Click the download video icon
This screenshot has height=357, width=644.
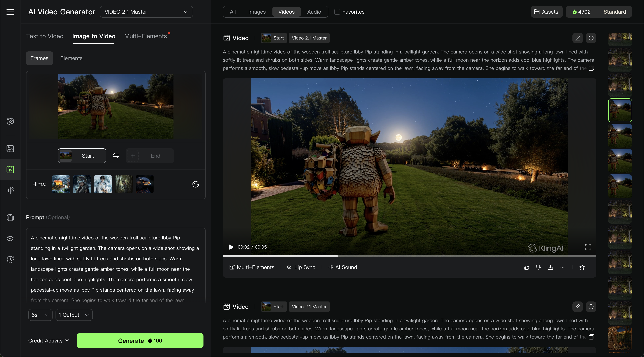point(550,267)
